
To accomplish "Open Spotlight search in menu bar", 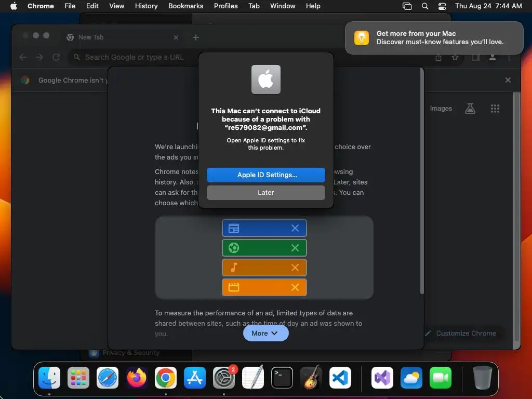I will point(425,6).
